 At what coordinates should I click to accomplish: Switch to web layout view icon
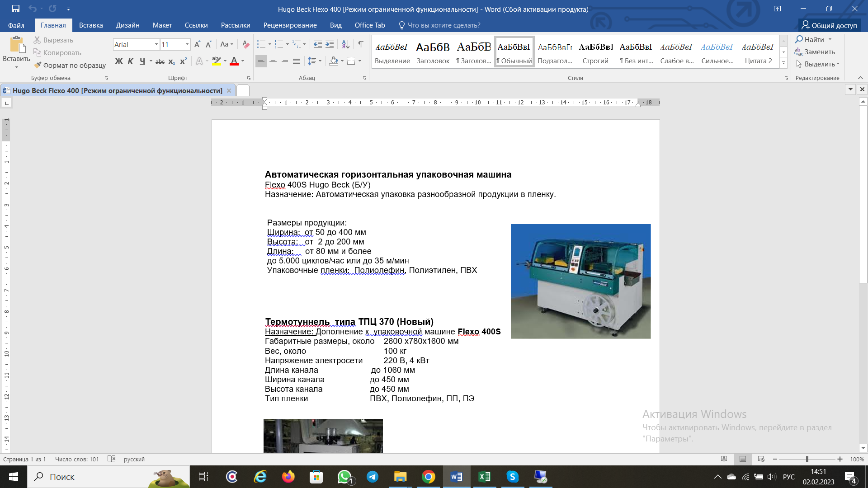tap(761, 459)
